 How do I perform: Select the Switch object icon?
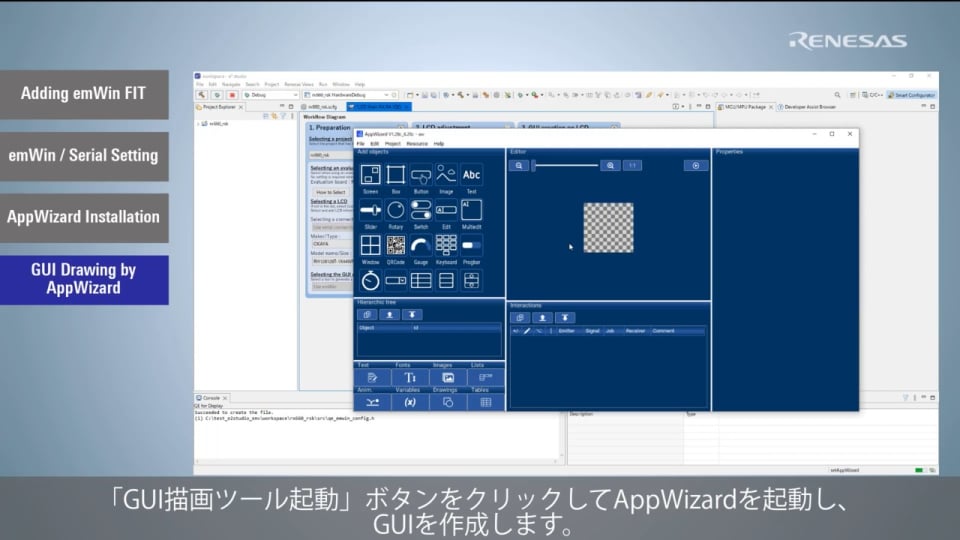(421, 210)
